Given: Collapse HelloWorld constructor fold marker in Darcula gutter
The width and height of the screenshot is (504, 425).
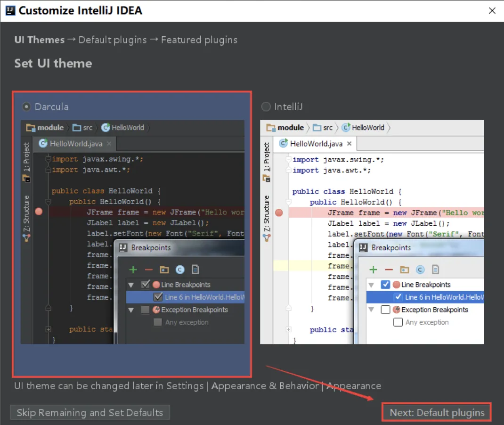Looking at the screenshot, I should pos(48,202).
